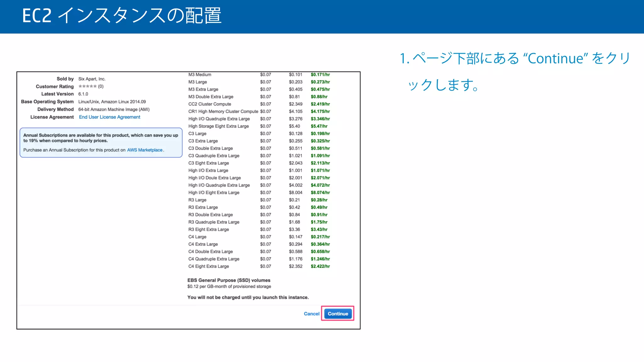Click '$0.12 per GB-month of provisioned storage'
644x362 pixels.
tap(229, 287)
